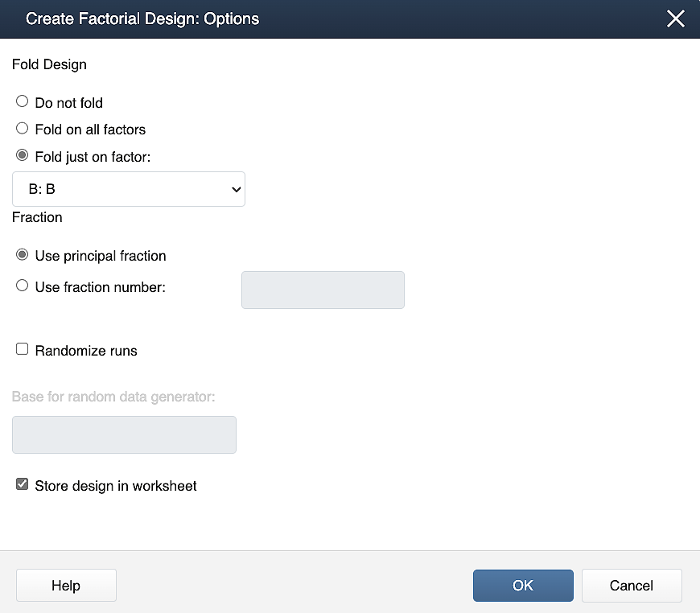Close the Options dialog with the X icon
700x613 pixels.
coord(675,19)
